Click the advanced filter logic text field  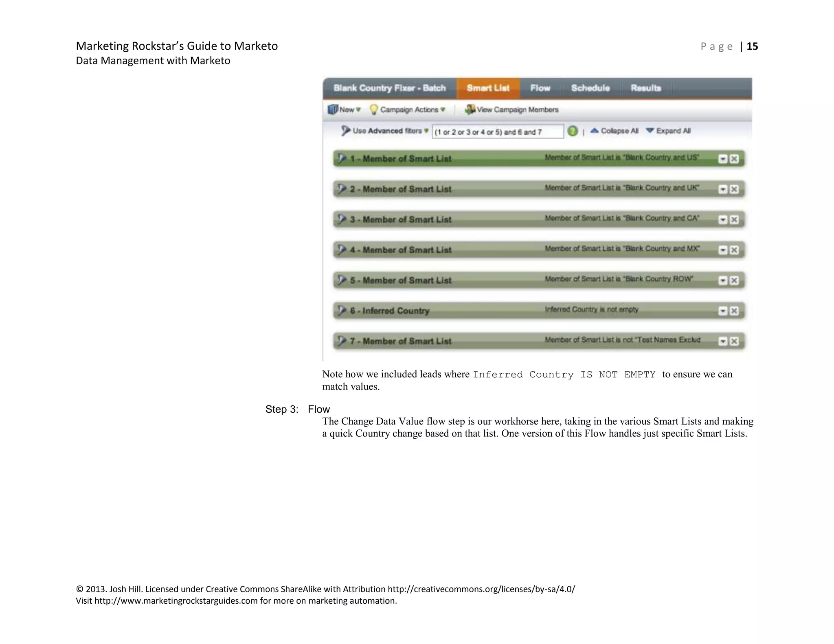[x=497, y=132]
